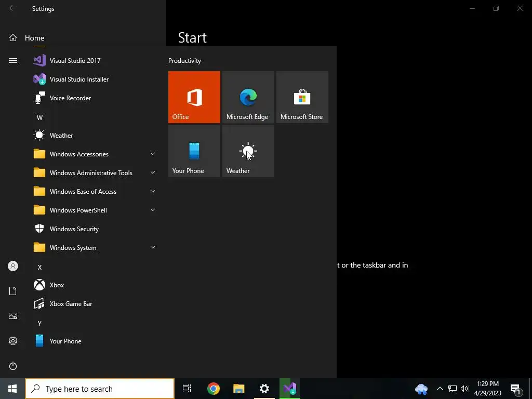The height and width of the screenshot is (399, 532).
Task: Click the W letter header in app list
Action: pos(39,118)
